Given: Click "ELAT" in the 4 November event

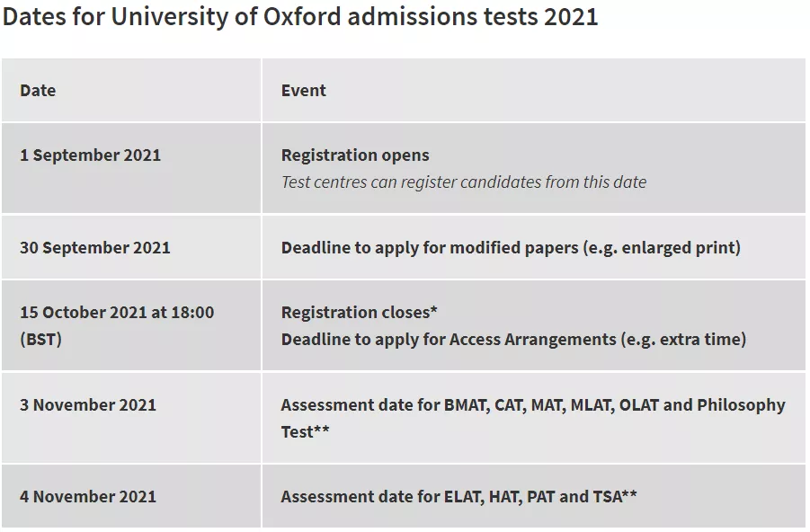Looking at the screenshot, I should tap(463, 497).
